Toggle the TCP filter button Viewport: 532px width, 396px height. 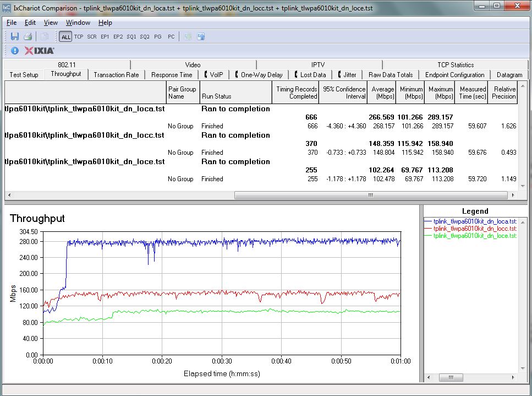[x=79, y=37]
